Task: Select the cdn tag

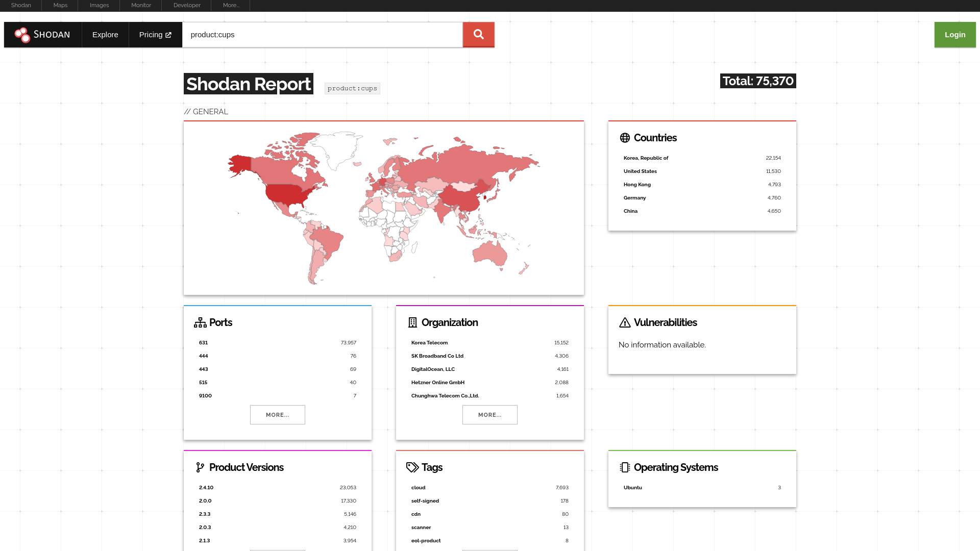Action: [x=490, y=514]
